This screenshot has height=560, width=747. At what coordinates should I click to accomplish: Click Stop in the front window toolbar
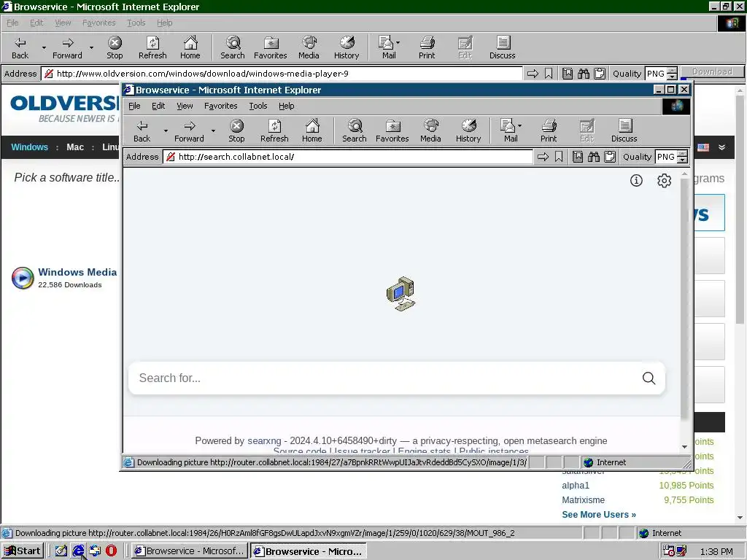coord(236,131)
